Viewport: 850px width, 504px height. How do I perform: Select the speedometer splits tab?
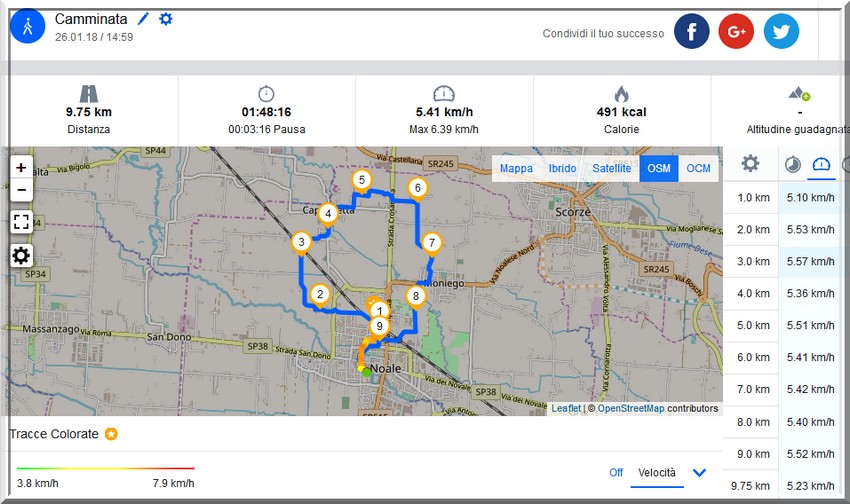pyautogui.click(x=821, y=163)
